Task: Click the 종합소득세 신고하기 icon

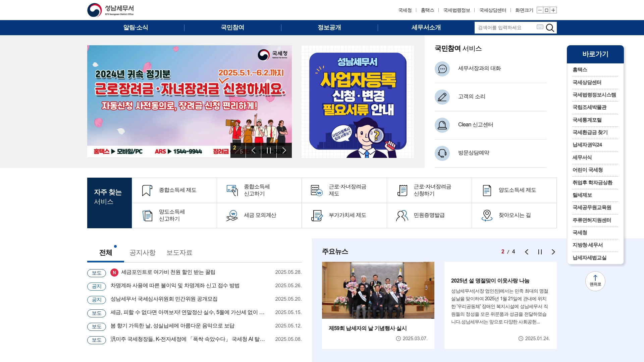Action: (232, 190)
